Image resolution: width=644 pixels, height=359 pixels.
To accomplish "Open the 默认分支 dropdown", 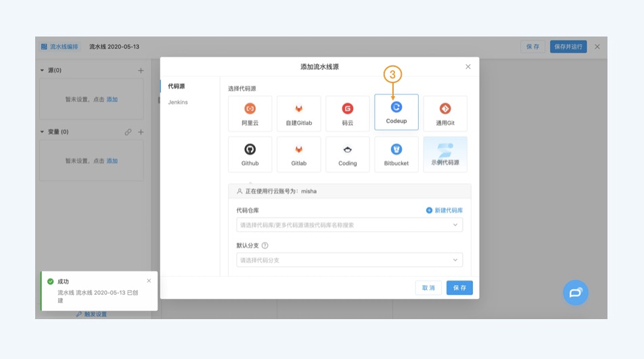I will (350, 260).
